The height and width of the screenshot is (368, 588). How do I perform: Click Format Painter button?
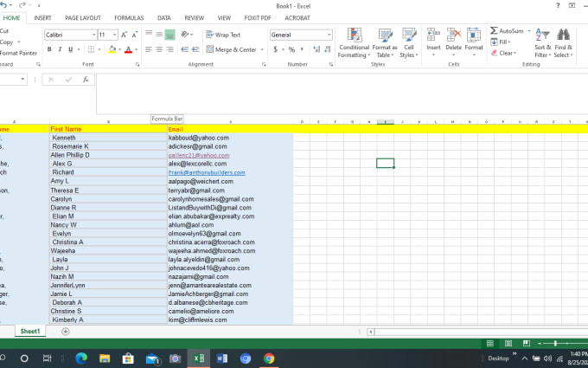[x=18, y=53]
